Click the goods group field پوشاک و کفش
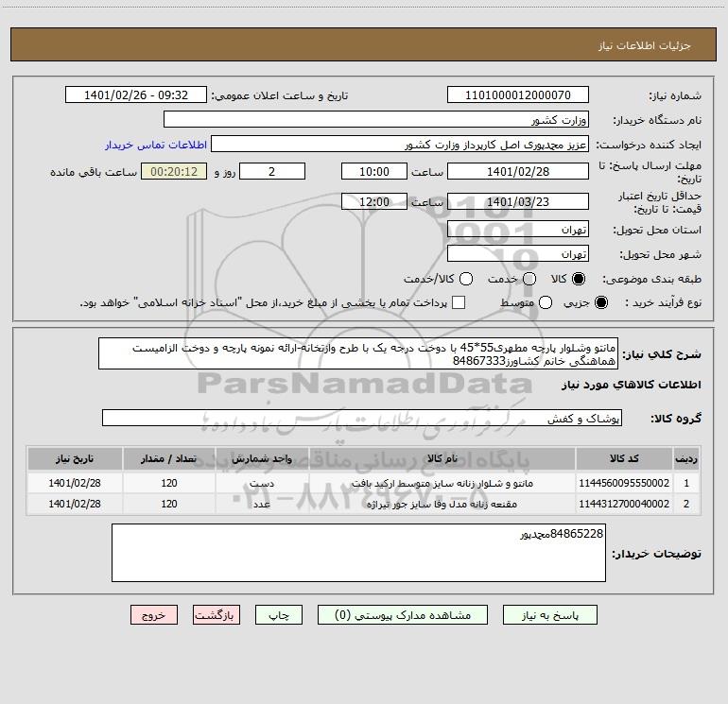Viewport: 728px width, 704px height. click(x=362, y=418)
